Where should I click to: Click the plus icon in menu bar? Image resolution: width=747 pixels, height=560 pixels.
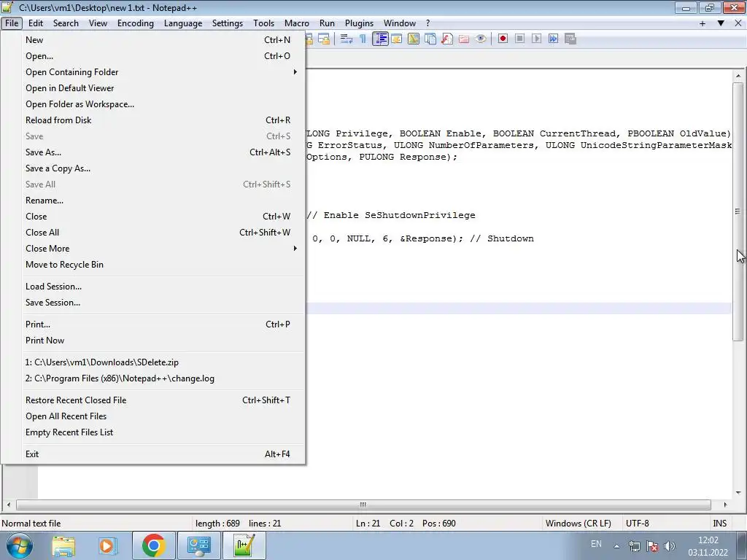pos(703,23)
